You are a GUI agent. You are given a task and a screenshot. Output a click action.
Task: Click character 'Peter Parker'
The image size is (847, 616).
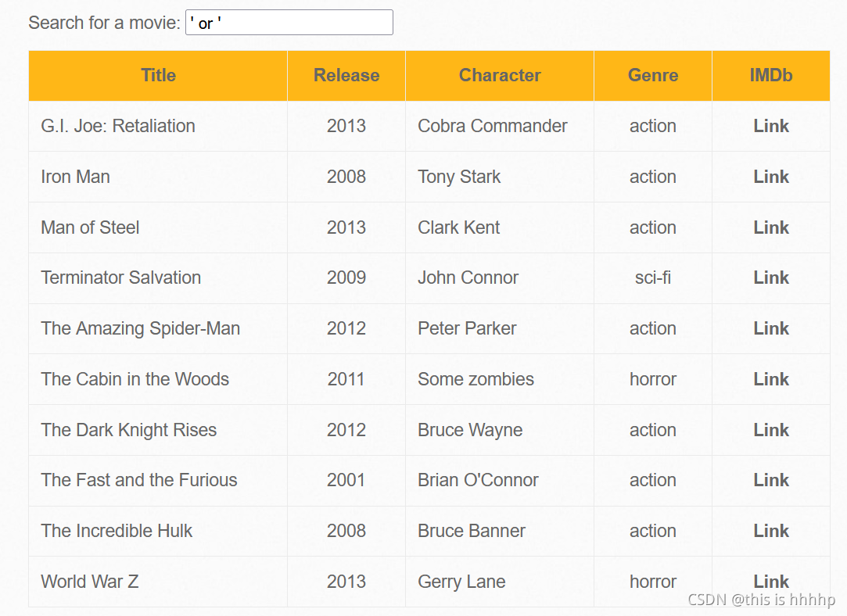click(467, 328)
